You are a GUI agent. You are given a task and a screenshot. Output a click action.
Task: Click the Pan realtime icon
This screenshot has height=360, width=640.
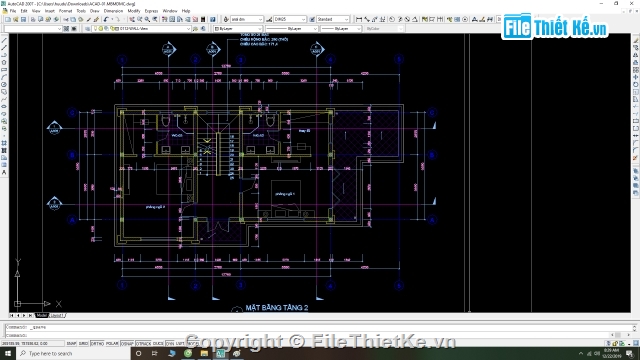coord(132,19)
